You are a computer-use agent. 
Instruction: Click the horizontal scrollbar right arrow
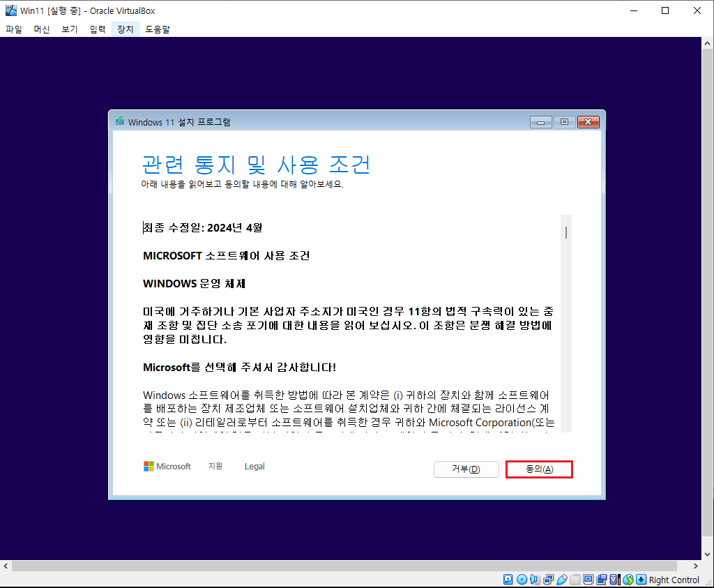click(x=696, y=566)
